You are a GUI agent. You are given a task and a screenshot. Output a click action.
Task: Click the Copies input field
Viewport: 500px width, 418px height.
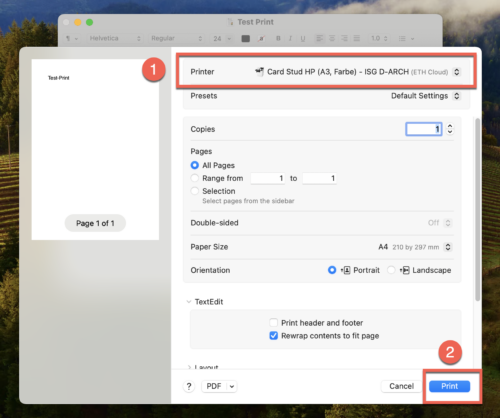pos(424,129)
